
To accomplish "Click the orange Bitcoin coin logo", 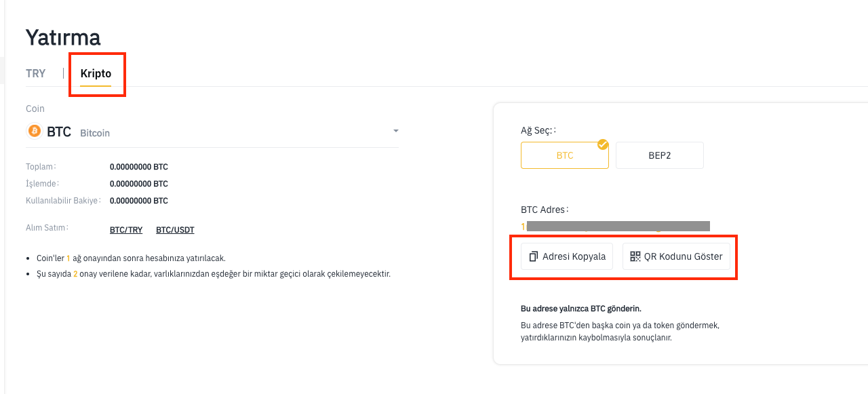I will coord(34,131).
